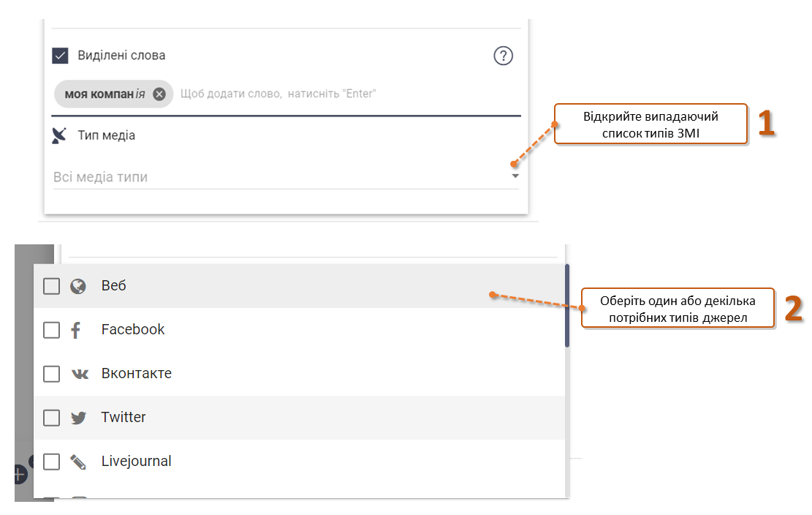The width and height of the screenshot is (812, 515).
Task: Click the keyword input field placeholder
Action: click(278, 94)
